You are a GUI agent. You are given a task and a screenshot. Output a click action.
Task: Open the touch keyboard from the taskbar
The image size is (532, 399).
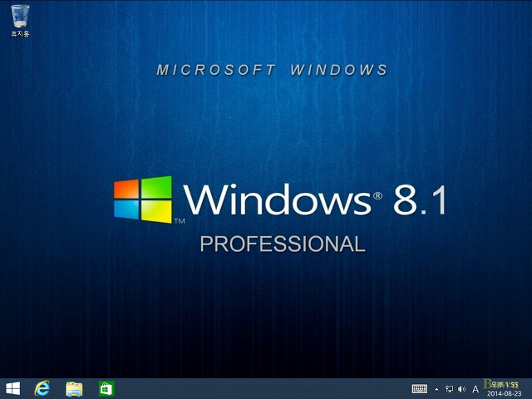pyautogui.click(x=419, y=389)
